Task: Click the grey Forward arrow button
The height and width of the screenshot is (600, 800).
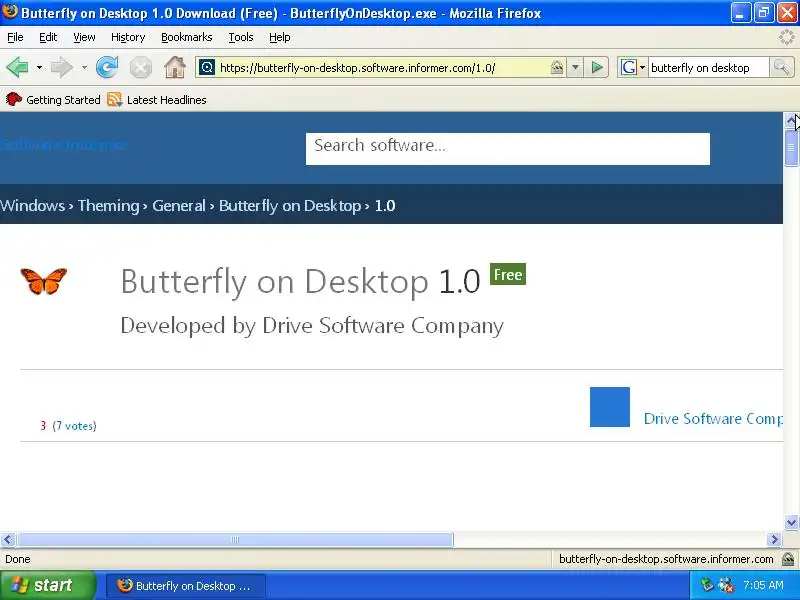Action: coord(62,67)
